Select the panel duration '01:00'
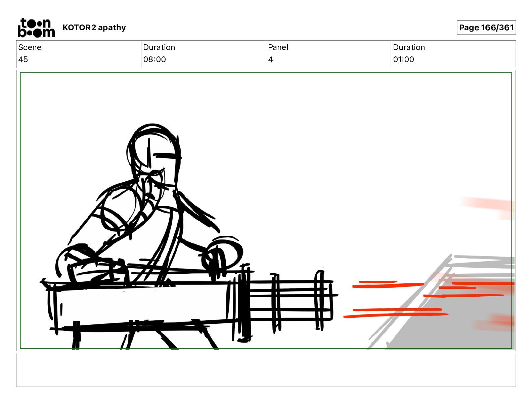Image resolution: width=532 pixels, height=411 pixels. point(403,59)
